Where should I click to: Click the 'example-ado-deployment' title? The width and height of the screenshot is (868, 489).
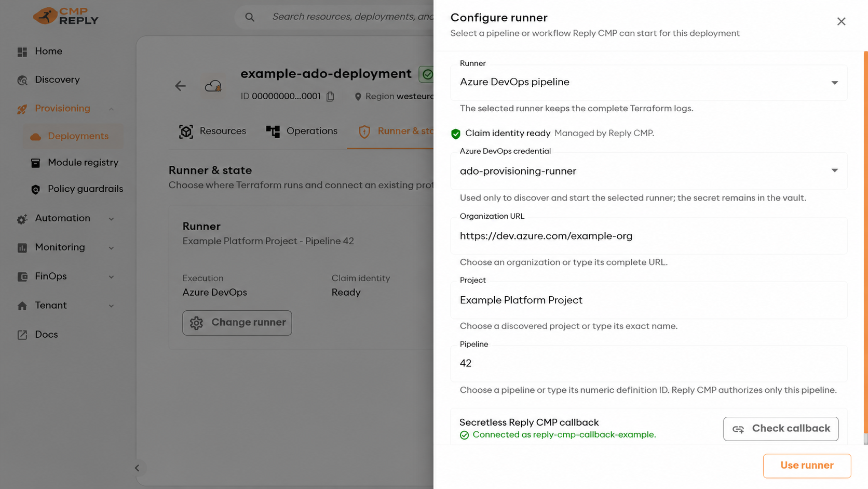click(x=326, y=74)
